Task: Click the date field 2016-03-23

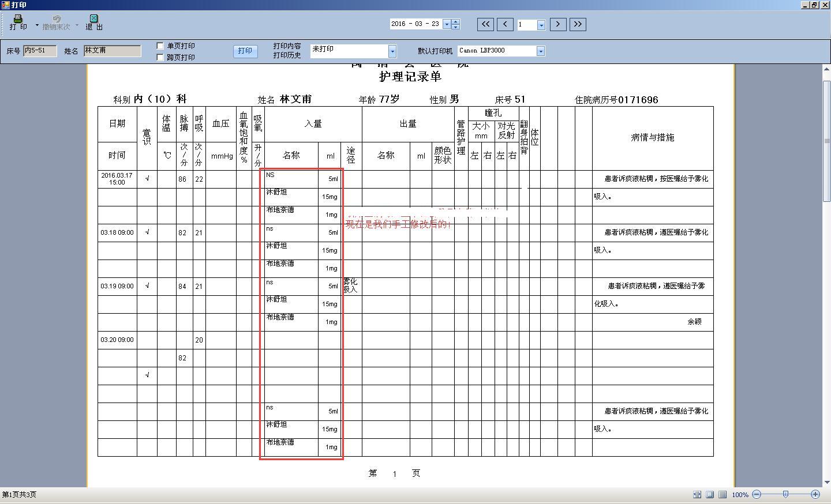Action: click(x=415, y=24)
